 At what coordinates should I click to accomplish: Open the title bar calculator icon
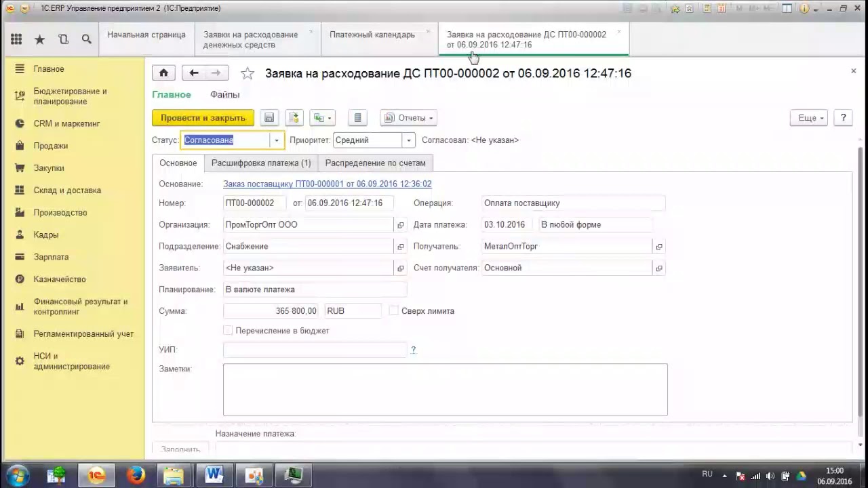click(x=707, y=9)
